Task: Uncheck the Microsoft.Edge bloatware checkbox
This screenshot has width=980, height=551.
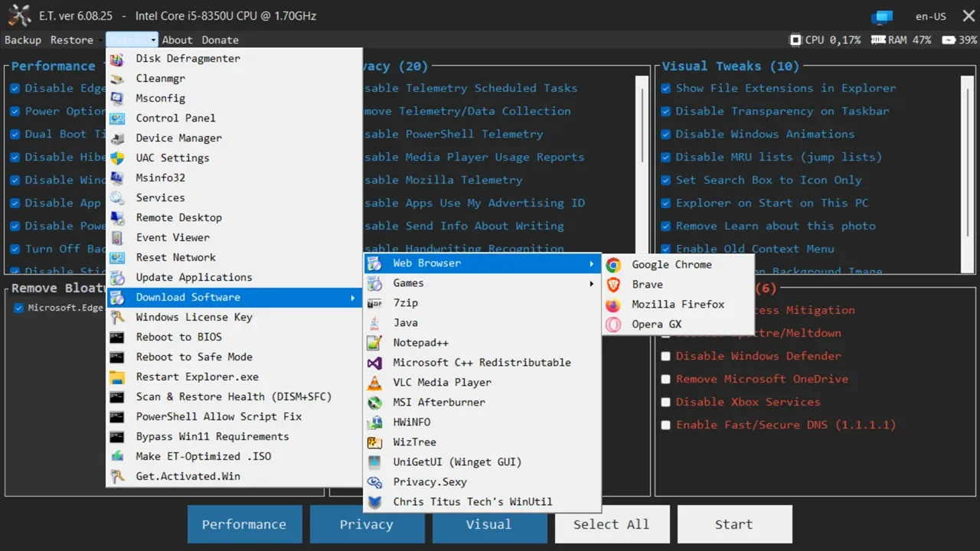Action: coord(19,308)
